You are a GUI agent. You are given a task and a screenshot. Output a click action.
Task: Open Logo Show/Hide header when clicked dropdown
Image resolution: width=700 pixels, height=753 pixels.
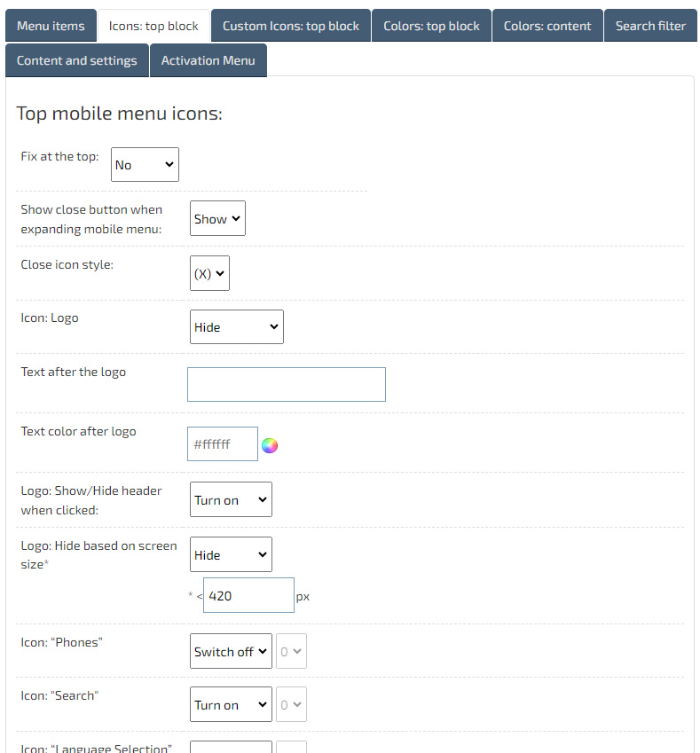[x=231, y=500]
